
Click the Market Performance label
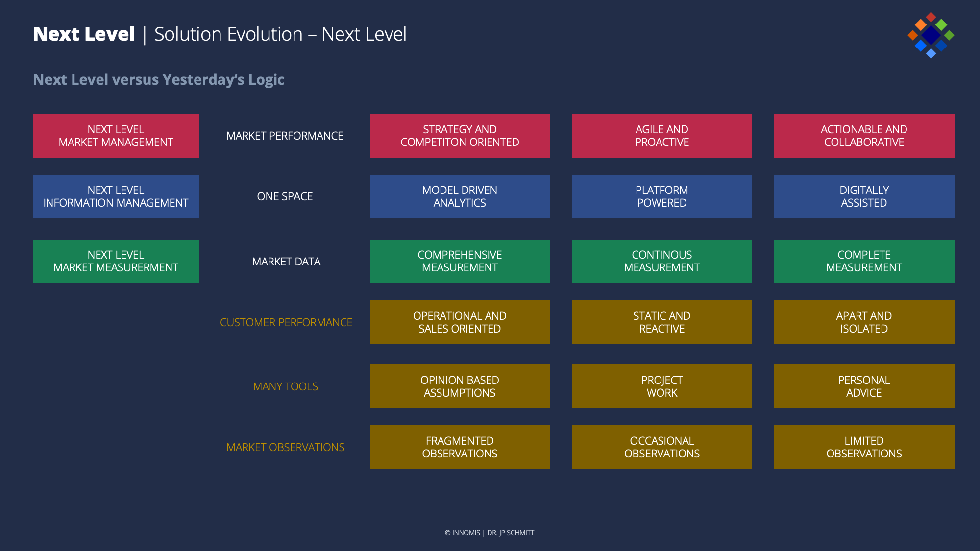(x=285, y=136)
